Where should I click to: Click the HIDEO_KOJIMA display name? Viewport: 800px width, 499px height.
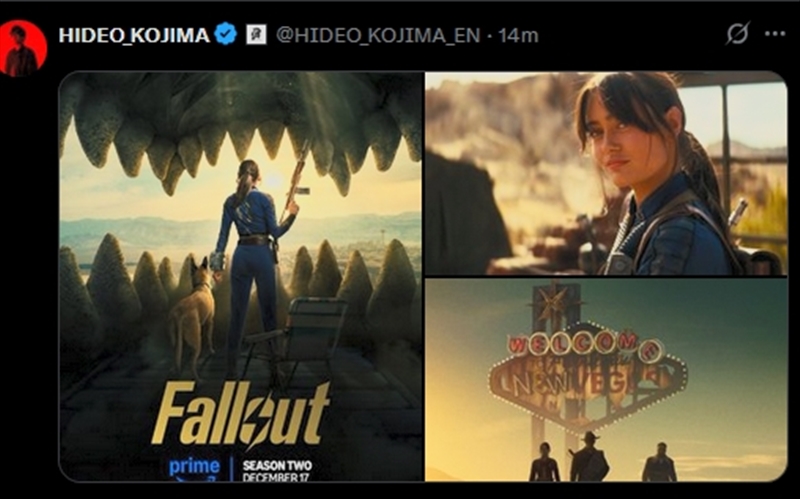tap(134, 35)
